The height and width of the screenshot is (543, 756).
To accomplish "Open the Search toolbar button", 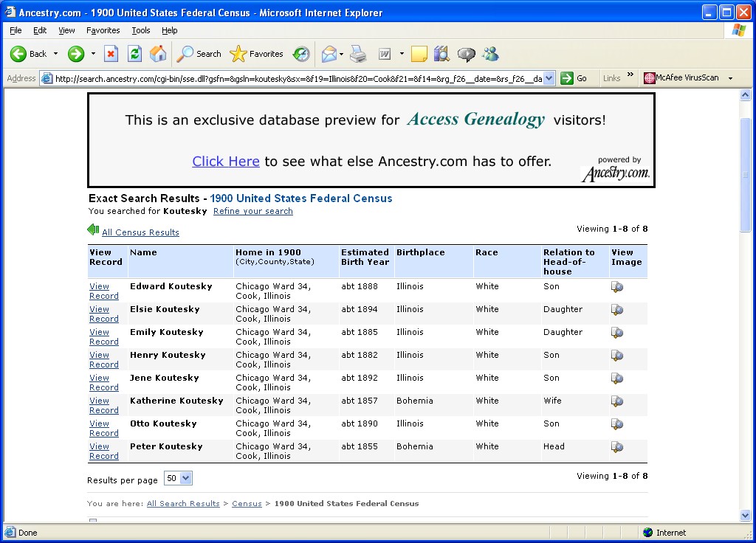I will point(199,53).
